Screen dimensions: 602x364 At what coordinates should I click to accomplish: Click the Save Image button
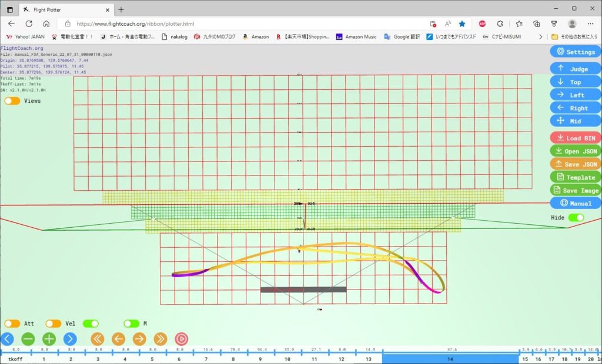point(576,190)
